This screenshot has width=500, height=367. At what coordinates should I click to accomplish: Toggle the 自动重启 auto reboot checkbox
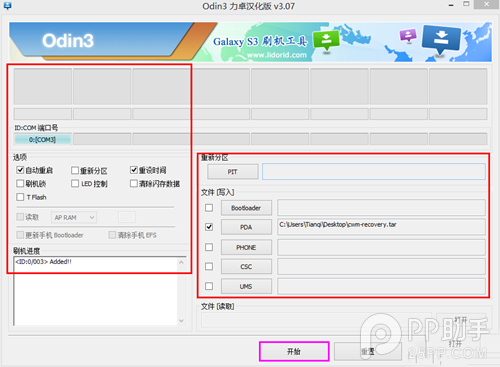click(20, 170)
